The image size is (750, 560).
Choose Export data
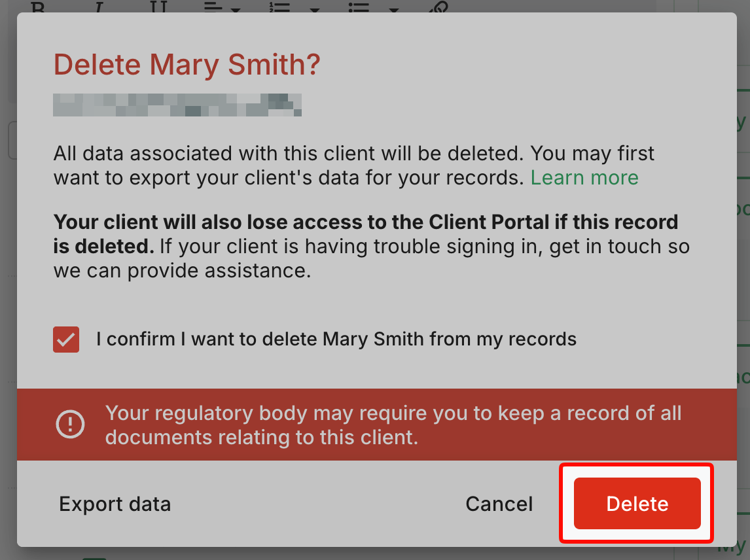pos(115,504)
